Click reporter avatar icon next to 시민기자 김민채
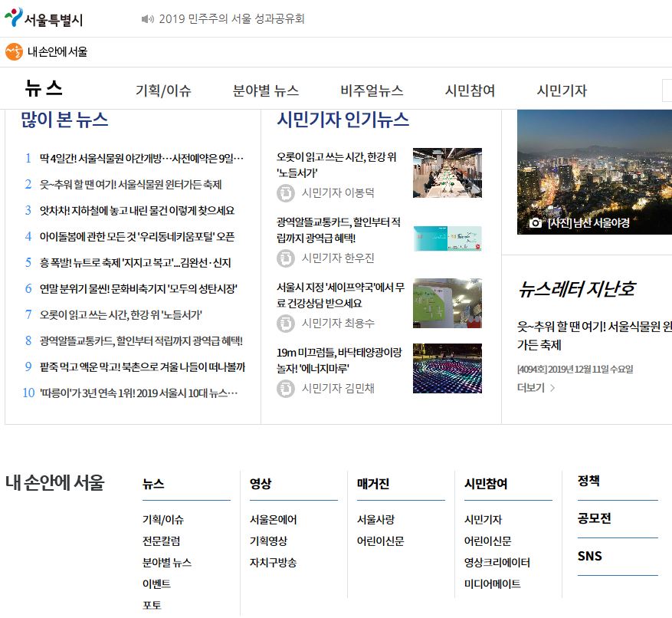Image resolution: width=672 pixels, height=618 pixels. tap(286, 389)
